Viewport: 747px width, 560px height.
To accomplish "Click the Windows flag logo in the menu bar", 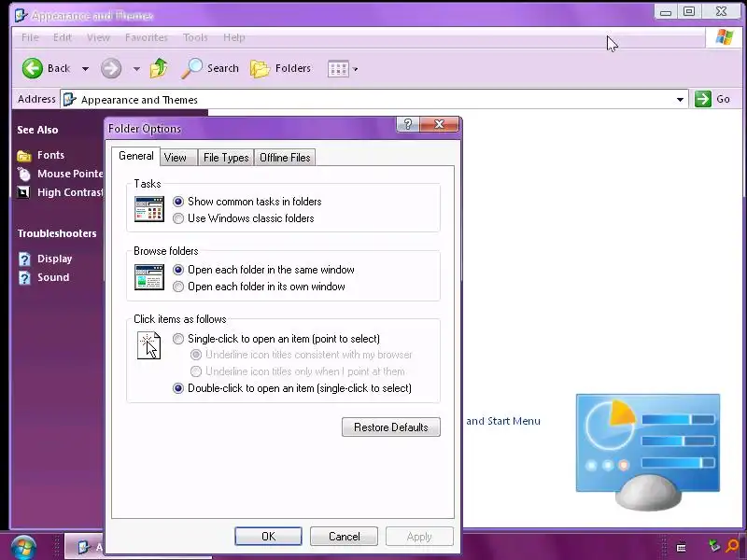I will (725, 37).
